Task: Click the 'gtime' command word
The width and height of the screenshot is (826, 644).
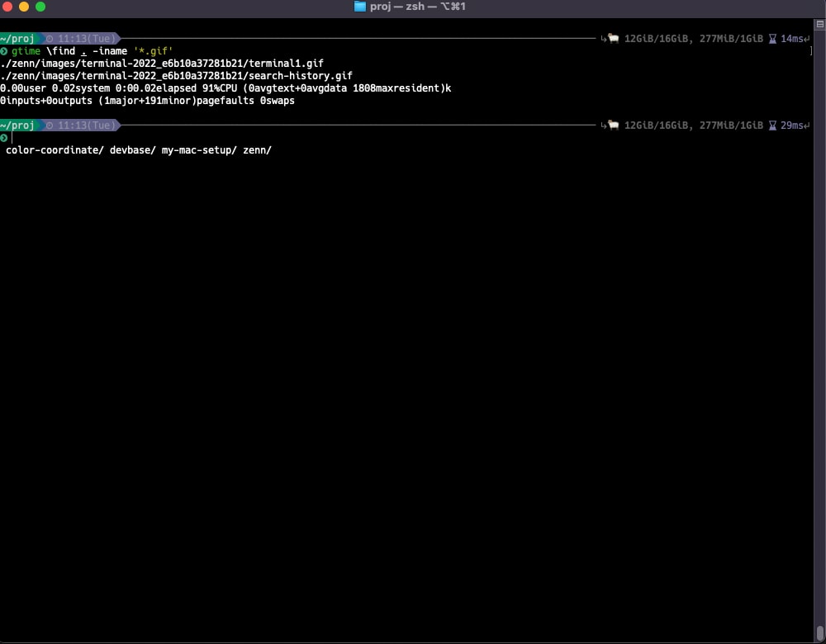Action: [26, 51]
